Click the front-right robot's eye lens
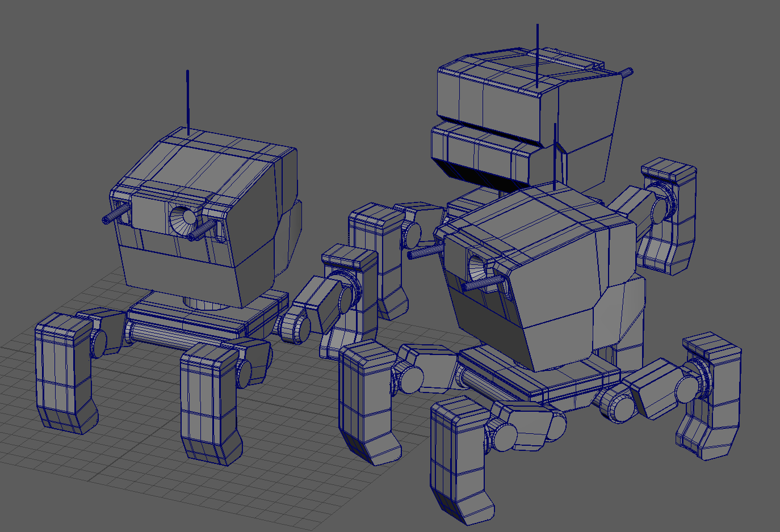Image resolution: width=780 pixels, height=532 pixels. pyautogui.click(x=477, y=267)
